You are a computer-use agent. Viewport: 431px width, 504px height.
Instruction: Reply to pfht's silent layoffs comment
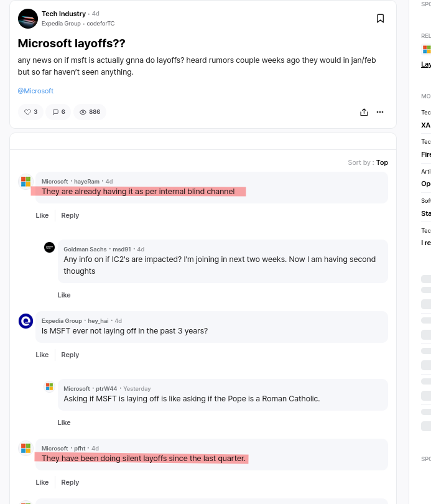(x=70, y=482)
